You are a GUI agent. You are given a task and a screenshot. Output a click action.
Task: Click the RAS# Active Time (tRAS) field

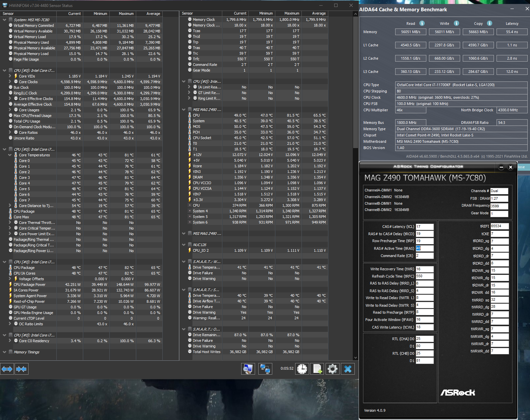tap(424, 248)
